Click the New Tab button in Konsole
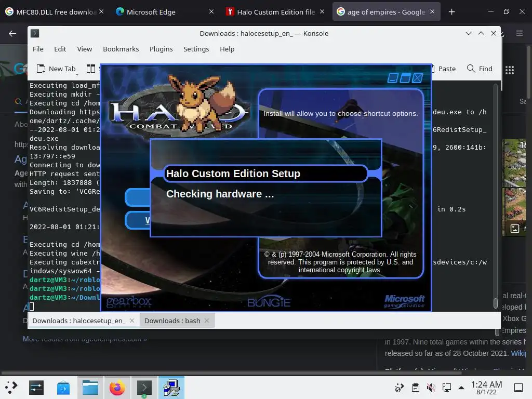This screenshot has height=399, width=532. coord(56,69)
